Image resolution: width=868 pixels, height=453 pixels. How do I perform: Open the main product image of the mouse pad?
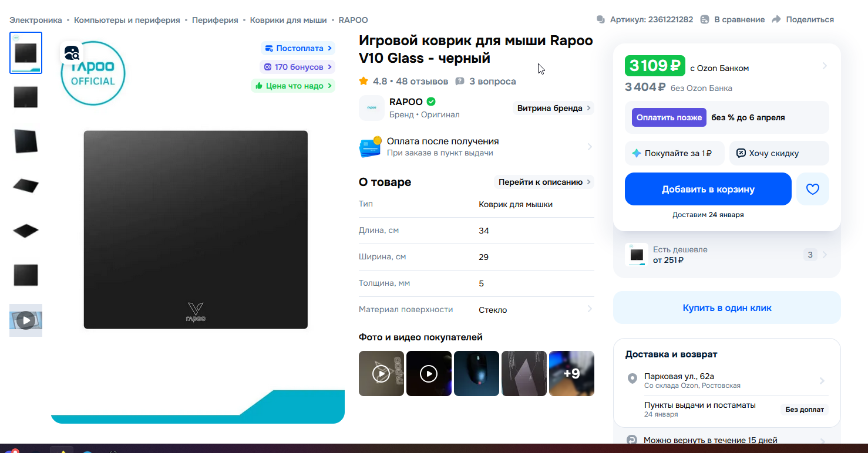(196, 229)
